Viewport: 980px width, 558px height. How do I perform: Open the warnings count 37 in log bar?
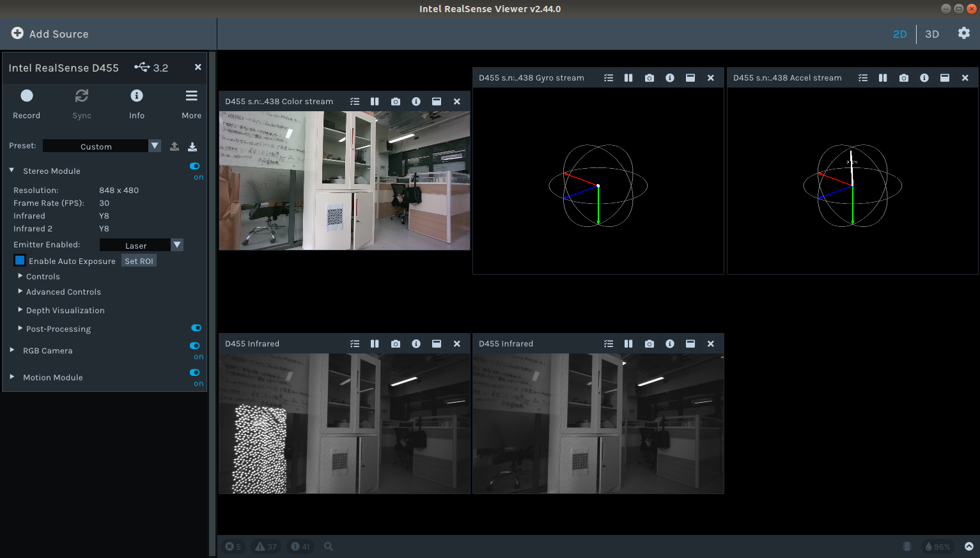pos(266,546)
